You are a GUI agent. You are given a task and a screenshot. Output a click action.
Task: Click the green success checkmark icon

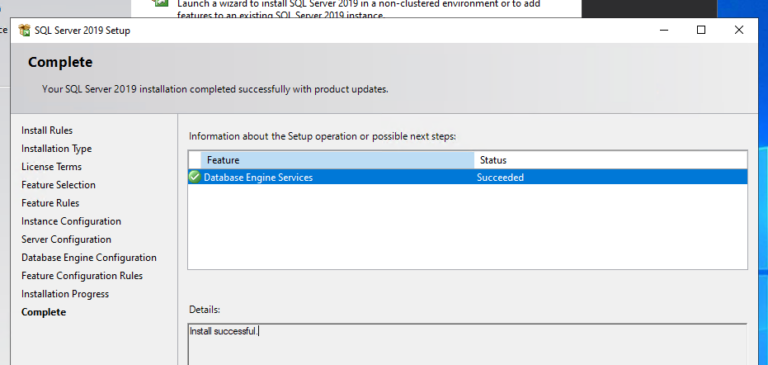pos(194,177)
